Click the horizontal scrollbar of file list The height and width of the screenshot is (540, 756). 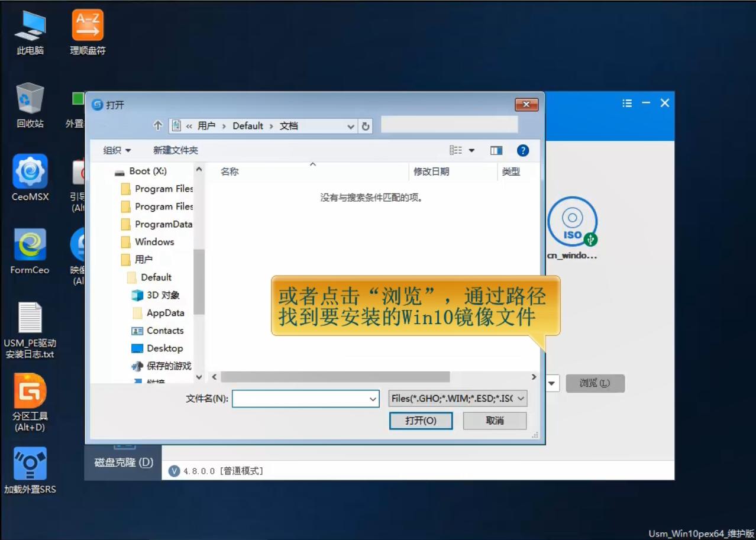335,377
